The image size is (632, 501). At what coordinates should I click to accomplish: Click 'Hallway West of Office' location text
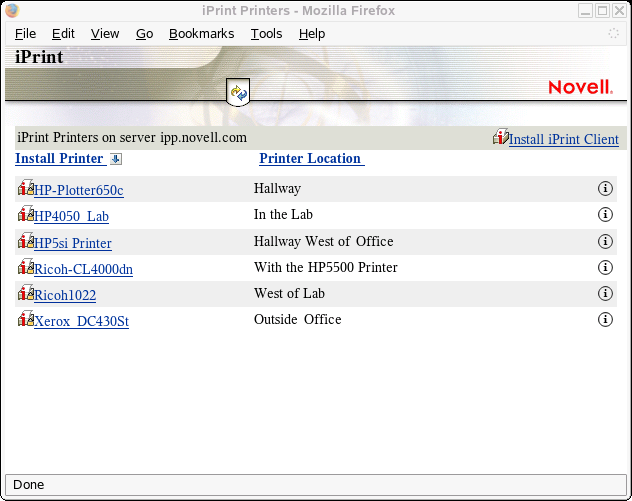click(324, 241)
